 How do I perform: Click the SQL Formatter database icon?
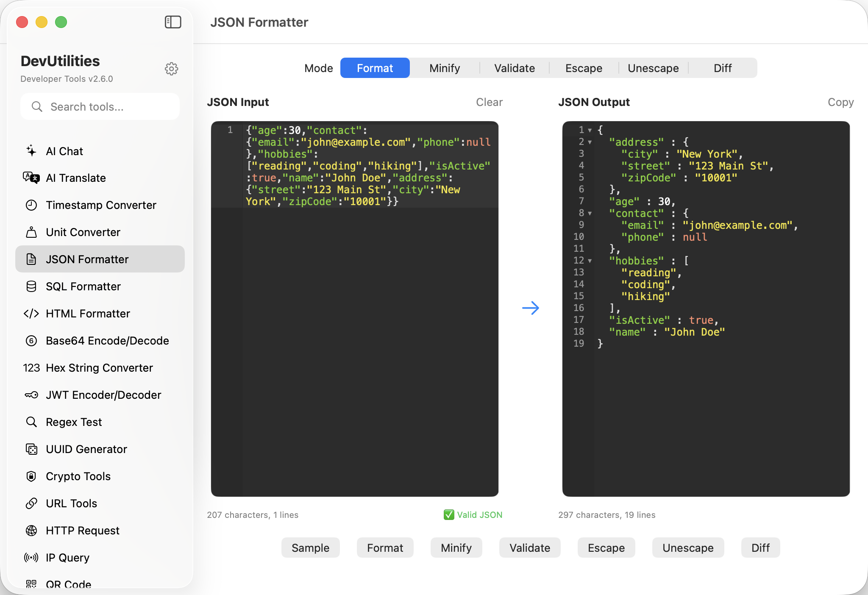tap(31, 286)
